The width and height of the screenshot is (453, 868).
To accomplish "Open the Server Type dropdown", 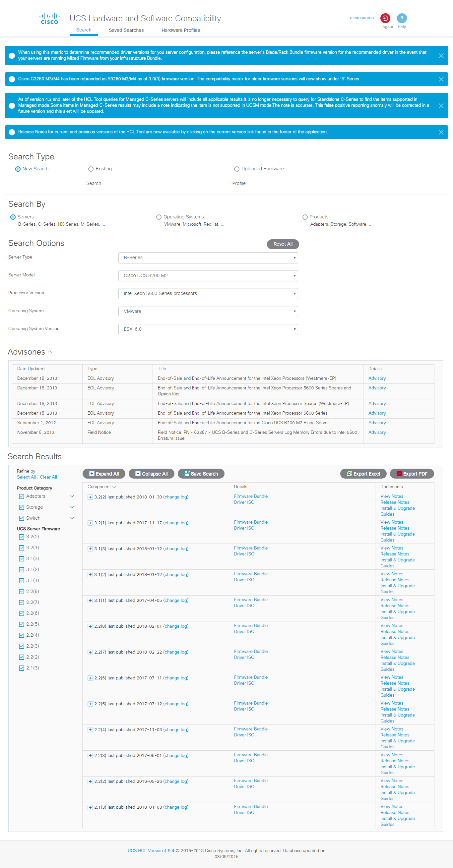I will [x=208, y=258].
